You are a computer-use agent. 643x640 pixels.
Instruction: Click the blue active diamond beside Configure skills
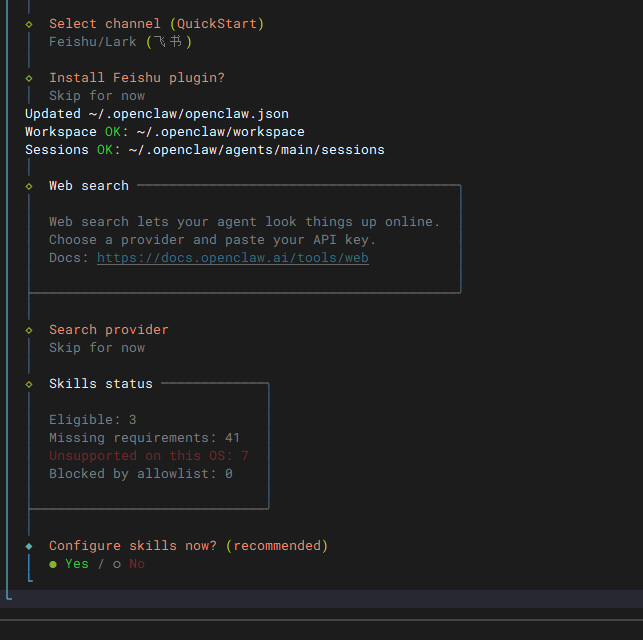(29, 547)
